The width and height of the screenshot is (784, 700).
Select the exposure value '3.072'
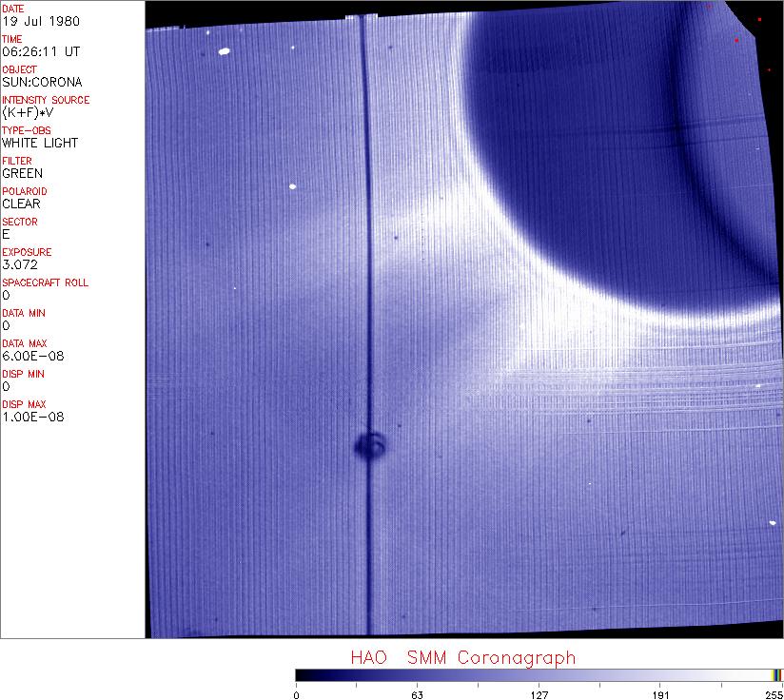tap(19, 264)
